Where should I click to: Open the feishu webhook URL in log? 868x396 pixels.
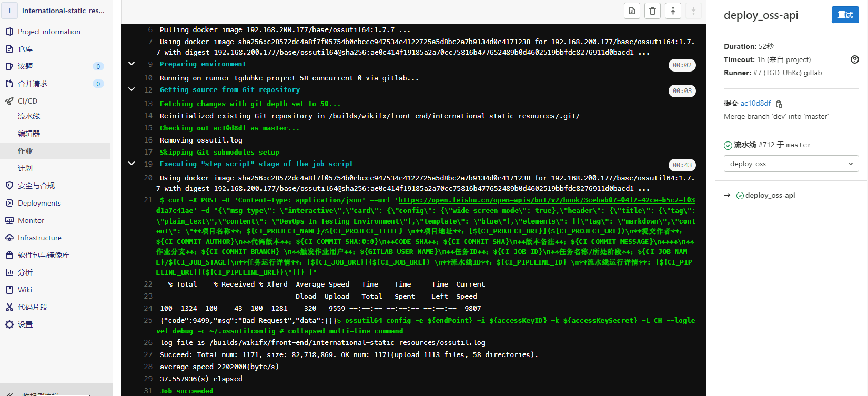pyautogui.click(x=546, y=200)
